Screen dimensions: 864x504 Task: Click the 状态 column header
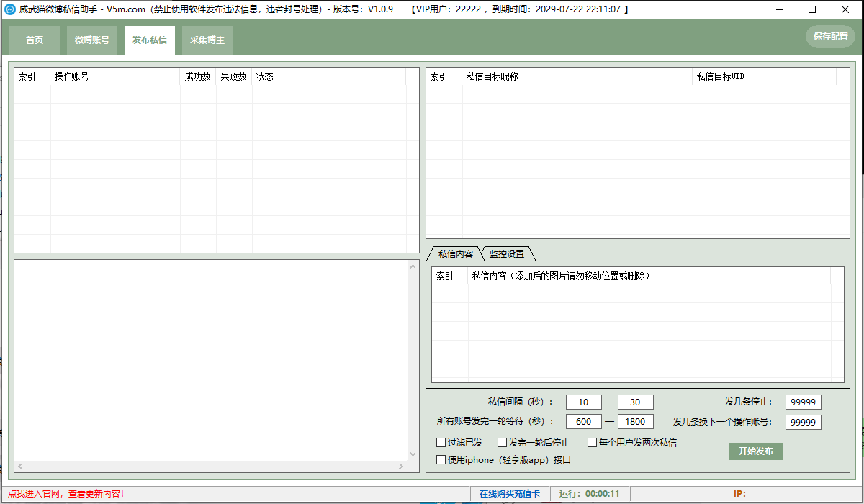coord(329,76)
